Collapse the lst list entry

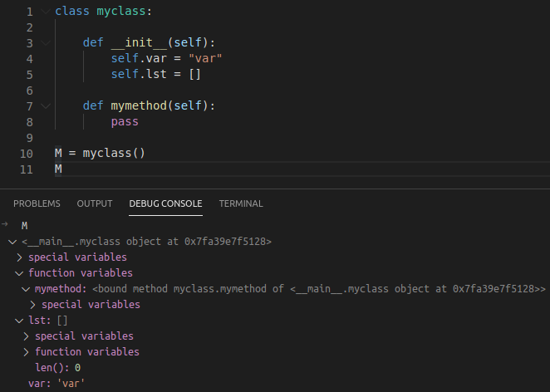coord(20,321)
